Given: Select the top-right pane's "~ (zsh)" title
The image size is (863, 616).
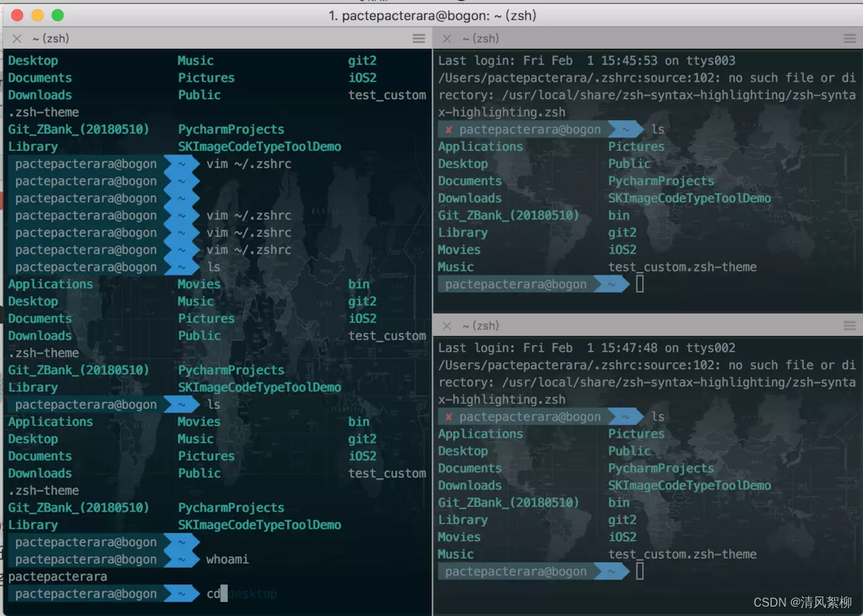Looking at the screenshot, I should click(x=480, y=38).
